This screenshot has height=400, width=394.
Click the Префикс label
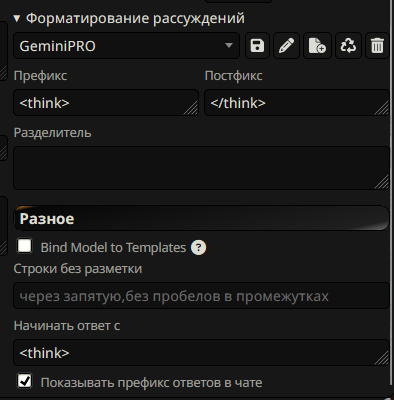pos(40,76)
